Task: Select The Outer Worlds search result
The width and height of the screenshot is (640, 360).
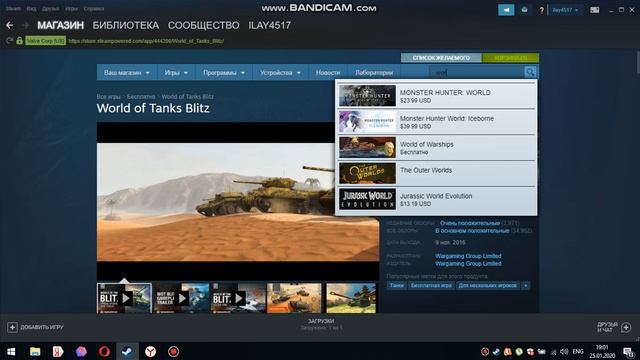Action: click(436, 173)
